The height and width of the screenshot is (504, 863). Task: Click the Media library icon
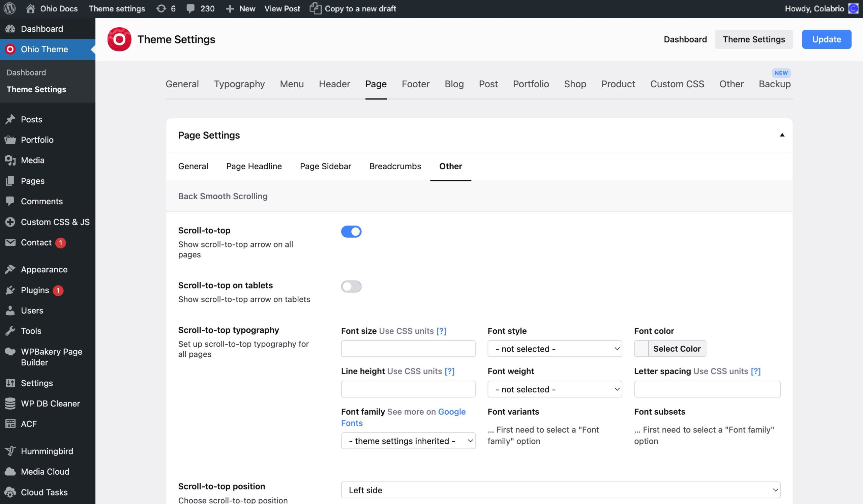[x=10, y=160]
